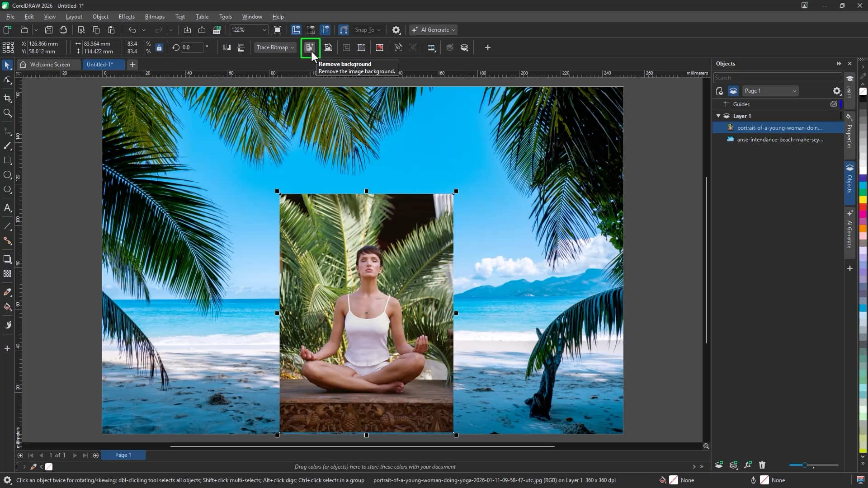Viewport: 868px width, 488px height.
Task: Open the Snap To dropdown
Action: tap(367, 30)
